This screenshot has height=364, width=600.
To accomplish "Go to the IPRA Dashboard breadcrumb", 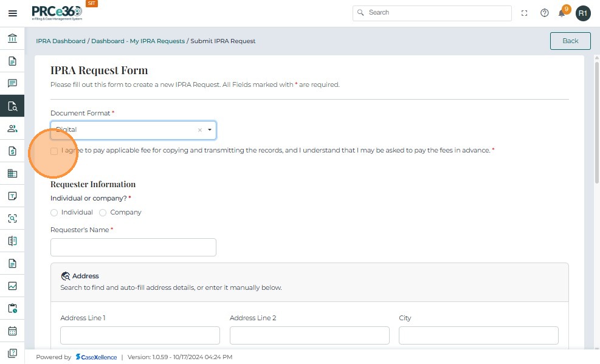I will 61,41.
